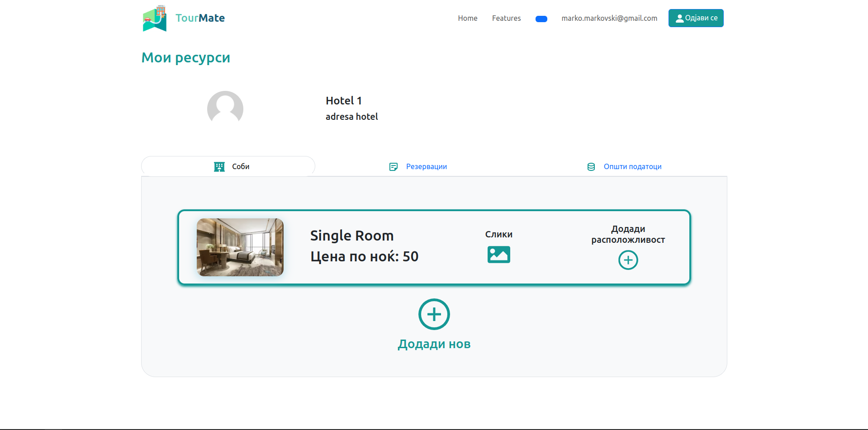Open the Општи податоци tab
This screenshot has height=430, width=868.
pos(632,167)
